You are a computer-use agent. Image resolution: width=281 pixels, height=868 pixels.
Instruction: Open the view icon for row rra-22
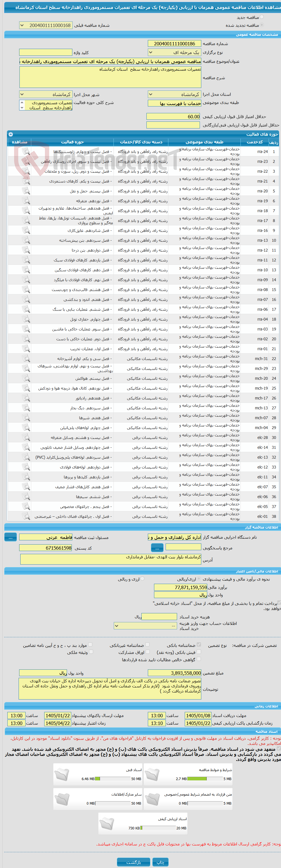(x=26, y=171)
